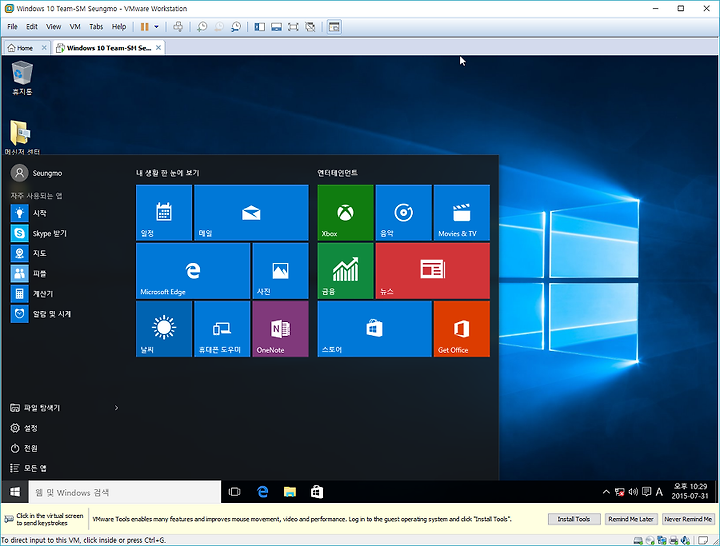Toggle the IME input mode A indicator
This screenshot has width=720, height=546.
659,492
